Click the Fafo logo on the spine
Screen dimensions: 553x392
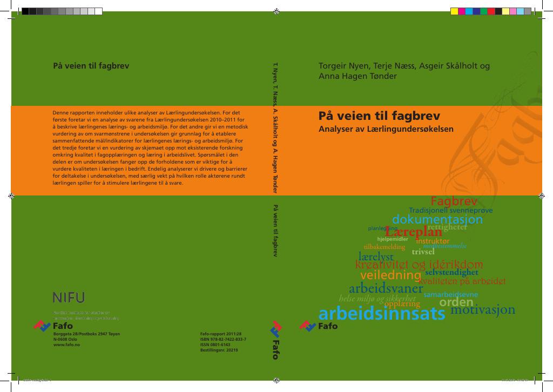275,340
